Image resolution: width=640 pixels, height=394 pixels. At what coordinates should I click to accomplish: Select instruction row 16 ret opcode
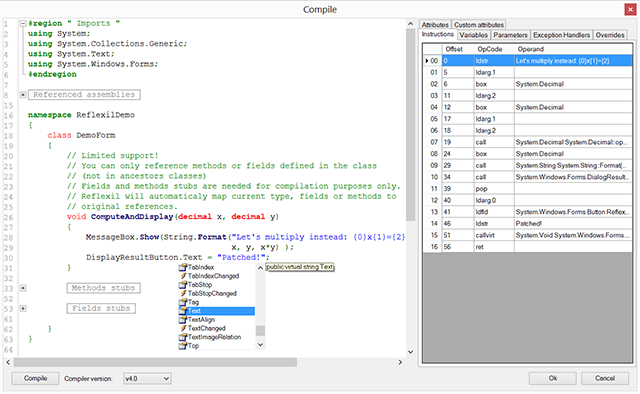coord(494,247)
